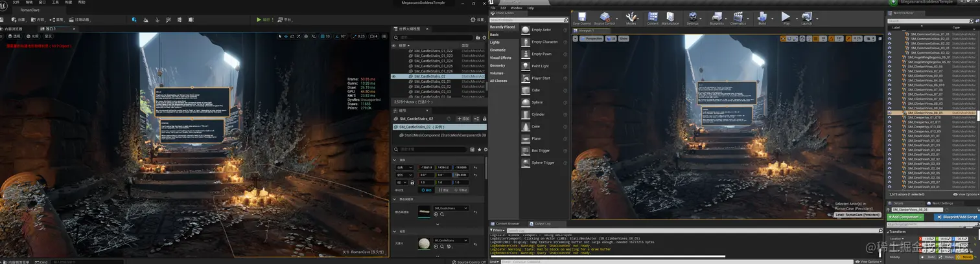Expand the Add Component dropdown

905,217
